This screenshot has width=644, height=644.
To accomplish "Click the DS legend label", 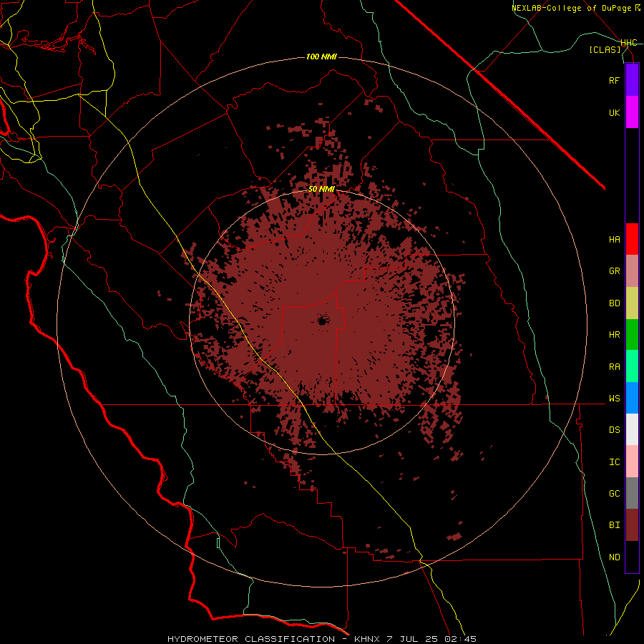I will (x=615, y=429).
